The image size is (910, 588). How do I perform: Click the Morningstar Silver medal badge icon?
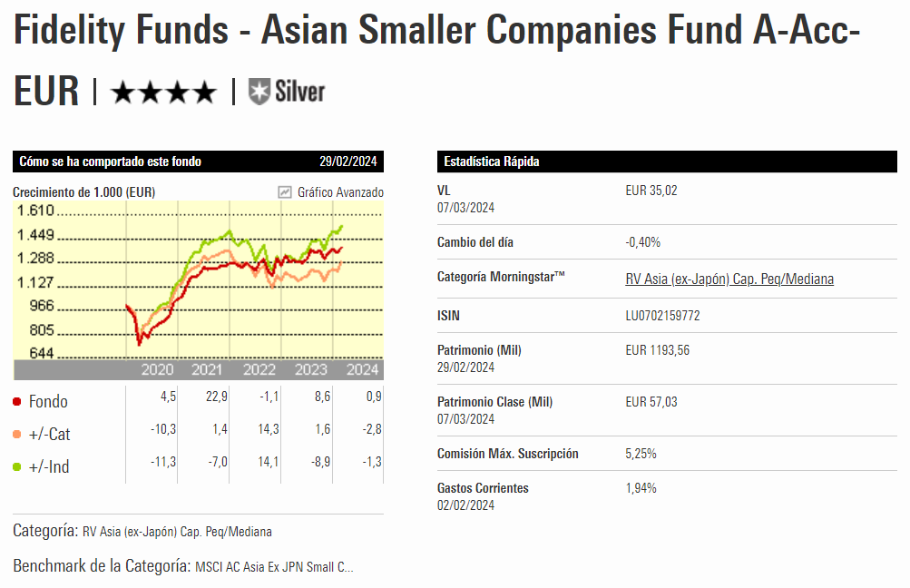(259, 91)
